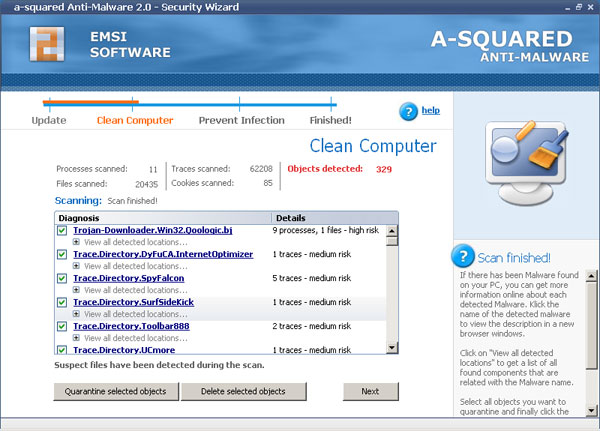The width and height of the screenshot is (600, 431).
Task: Click the wizard progress bar orange segment
Action: coord(91,102)
